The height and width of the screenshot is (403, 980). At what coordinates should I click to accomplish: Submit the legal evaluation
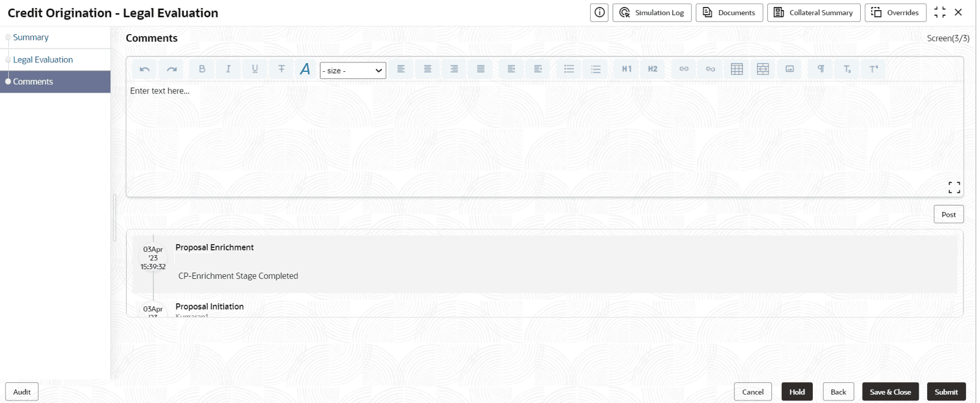point(946,392)
